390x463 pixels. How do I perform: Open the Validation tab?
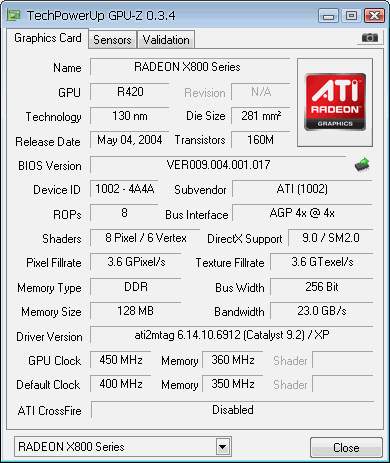(166, 40)
